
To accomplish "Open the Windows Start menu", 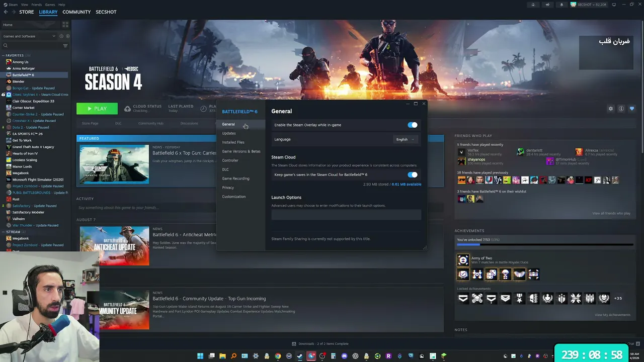I will click(x=200, y=356).
